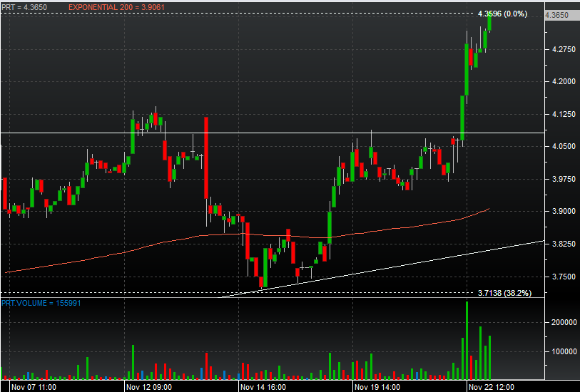This screenshot has height=392, width=580.
Task: Select the 3.7138 (38.2%) Fibonacci level label
Action: point(504,293)
